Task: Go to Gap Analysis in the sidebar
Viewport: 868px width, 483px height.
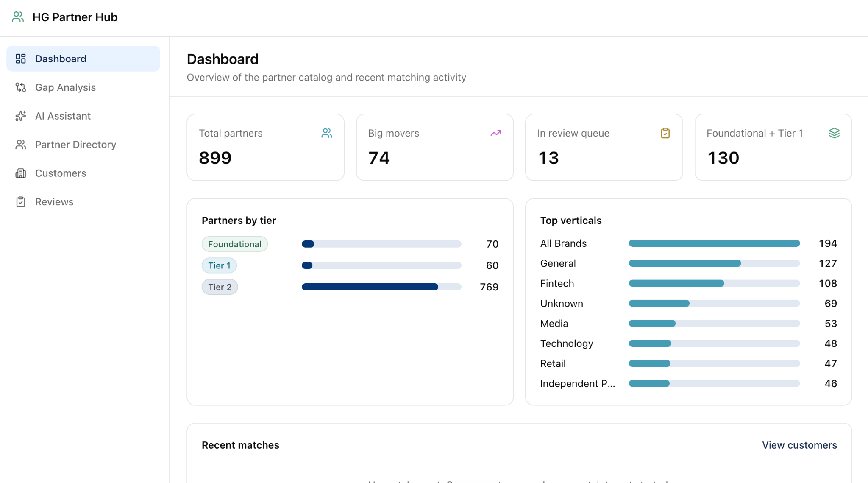Action: (83, 87)
